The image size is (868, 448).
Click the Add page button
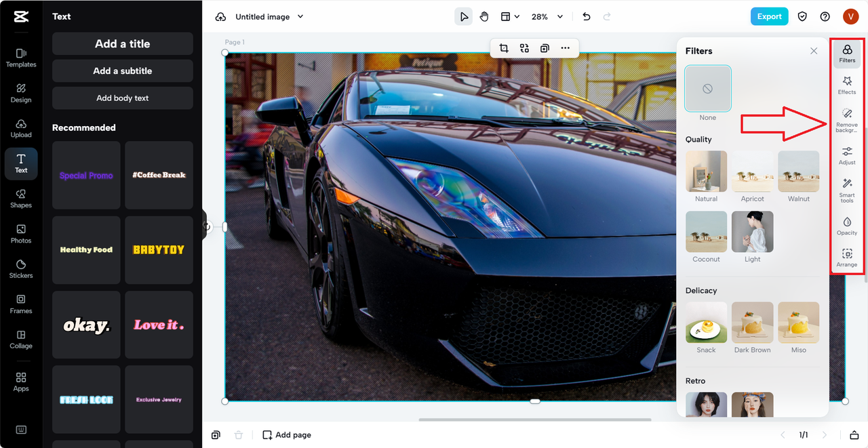coord(287,435)
